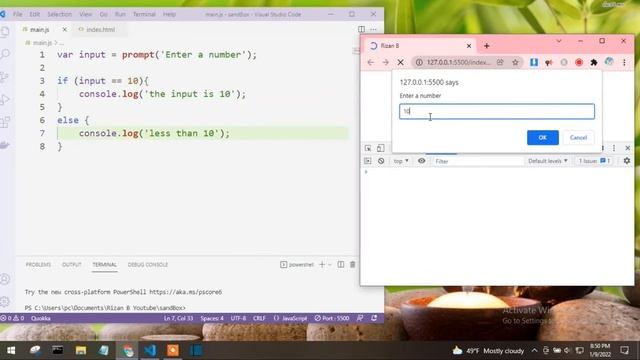Confirm the prompt with OK

542,138
